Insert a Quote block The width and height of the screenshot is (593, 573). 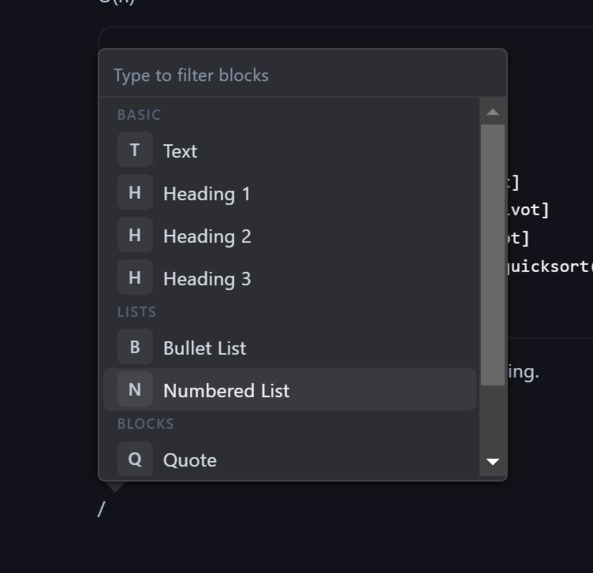(x=289, y=459)
